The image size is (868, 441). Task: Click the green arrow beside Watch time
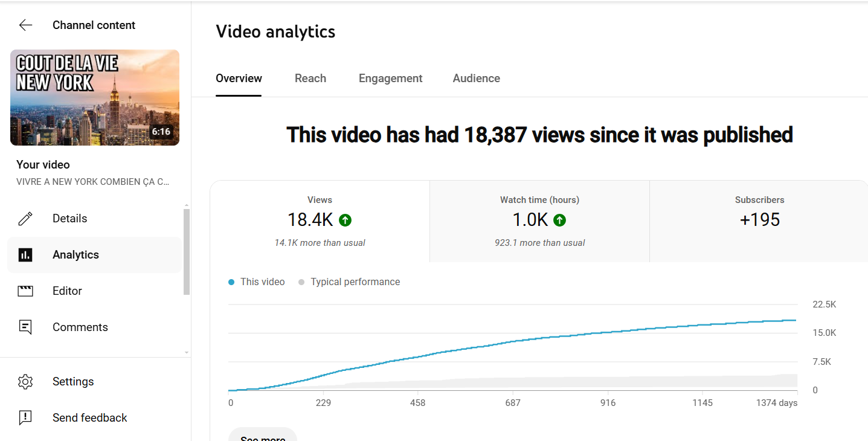click(x=560, y=220)
